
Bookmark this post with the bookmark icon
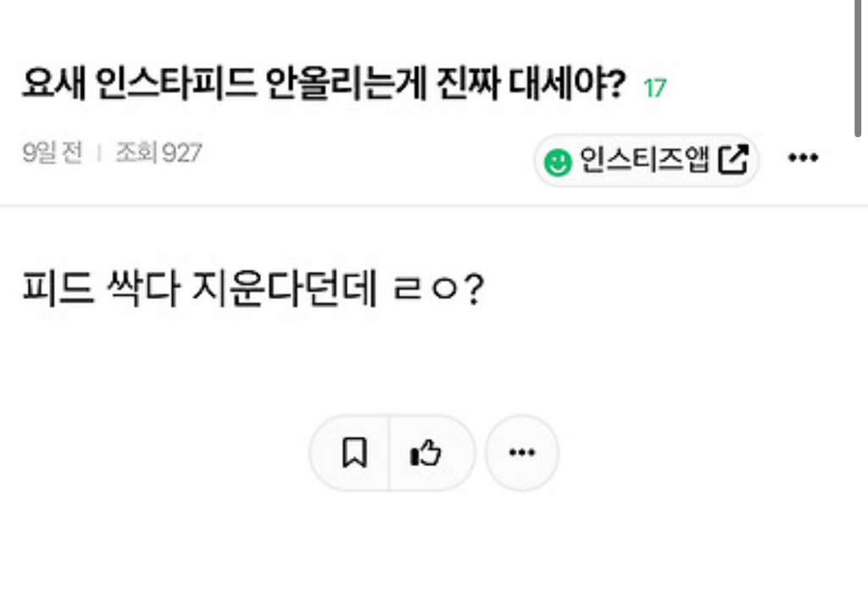click(353, 453)
